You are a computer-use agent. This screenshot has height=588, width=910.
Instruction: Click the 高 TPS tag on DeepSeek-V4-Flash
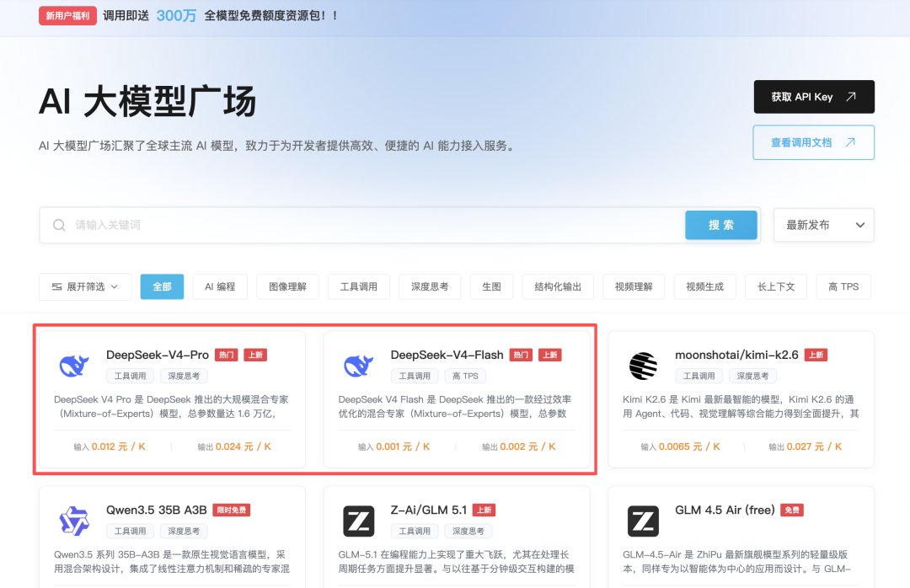[x=465, y=376]
